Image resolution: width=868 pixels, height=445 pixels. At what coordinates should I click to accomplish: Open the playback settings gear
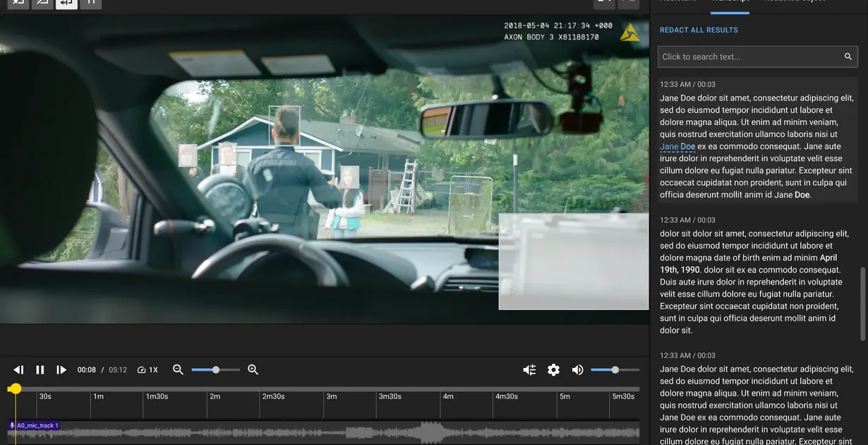click(x=555, y=368)
